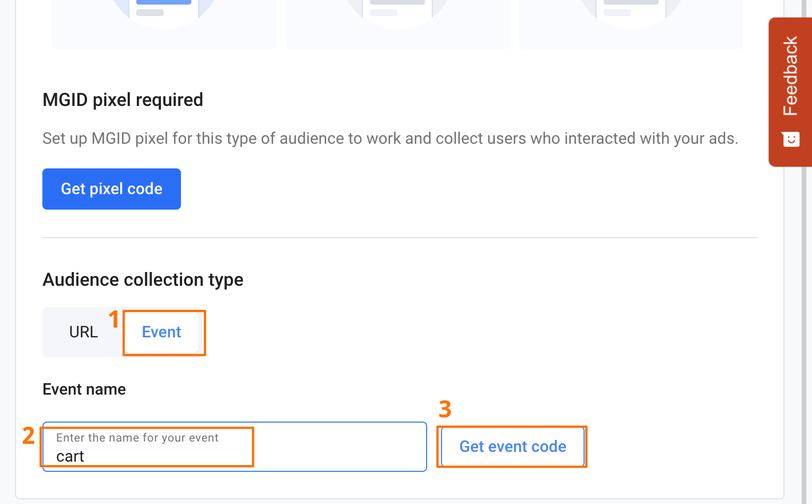This screenshot has height=504, width=812.
Task: Click the smiley icon on Feedback tab
Action: pyautogui.click(x=791, y=139)
